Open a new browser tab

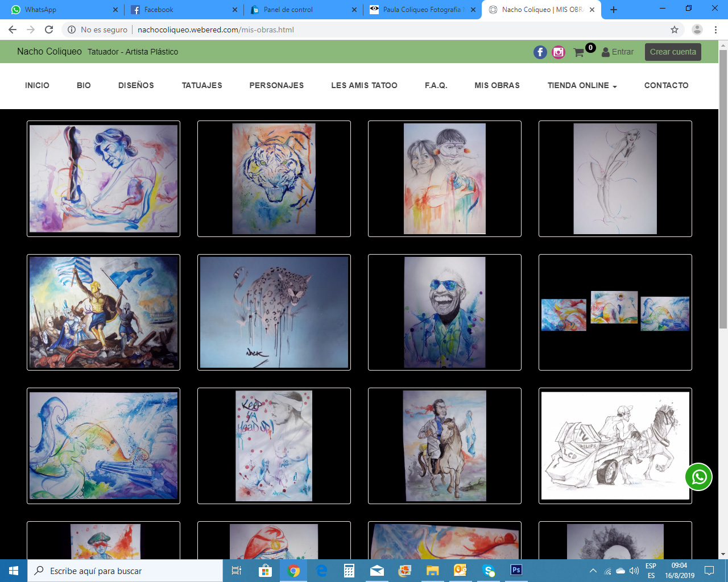(613, 10)
